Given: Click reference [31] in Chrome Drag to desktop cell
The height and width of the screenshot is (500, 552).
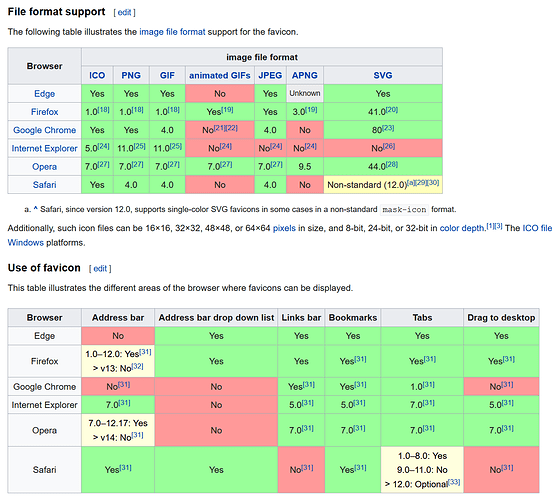Looking at the screenshot, I should click(507, 385).
